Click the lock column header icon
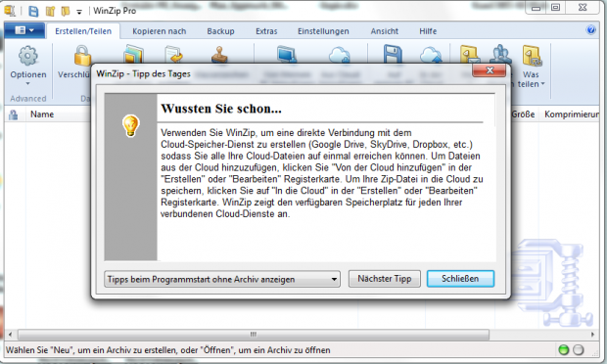 (x=13, y=114)
